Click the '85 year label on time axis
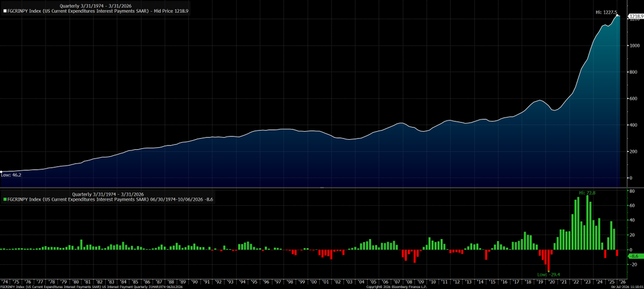This screenshot has height=289, width=644. 135,281
